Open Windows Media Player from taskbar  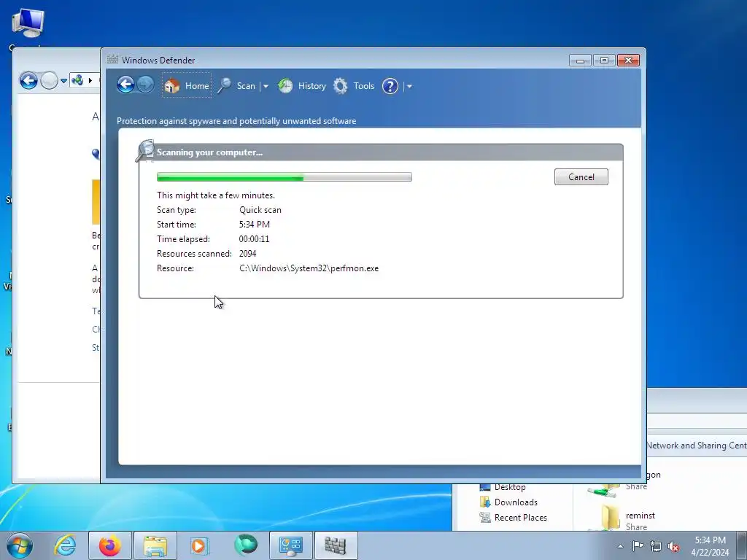point(199,545)
